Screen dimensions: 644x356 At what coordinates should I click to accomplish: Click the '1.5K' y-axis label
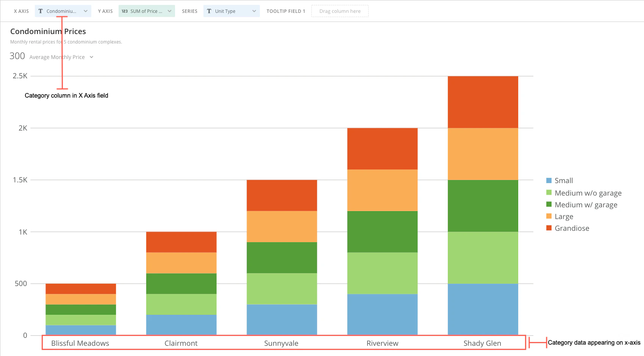click(20, 180)
